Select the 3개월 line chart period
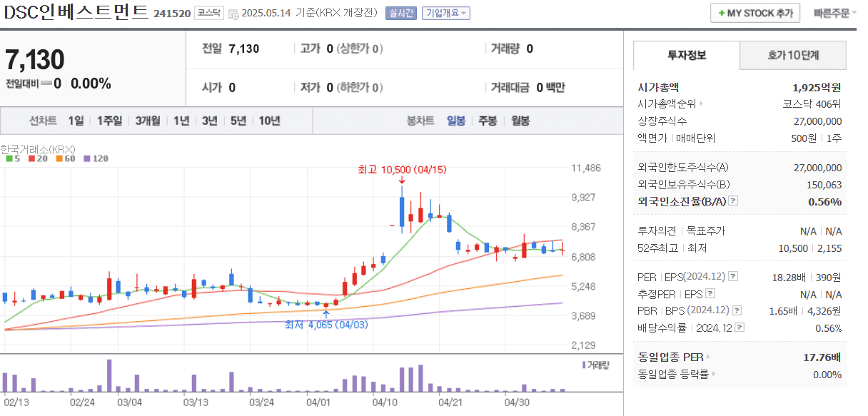Image resolution: width=868 pixels, height=416 pixels. (x=148, y=121)
